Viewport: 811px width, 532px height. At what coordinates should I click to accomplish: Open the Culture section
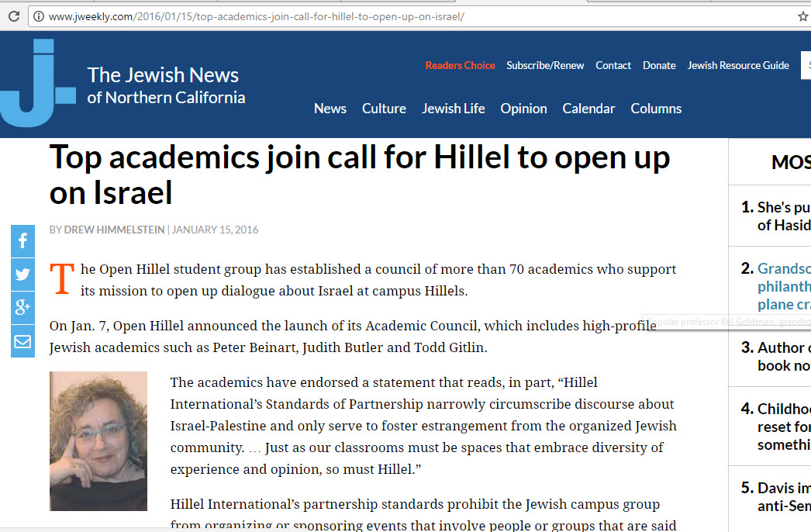click(384, 109)
